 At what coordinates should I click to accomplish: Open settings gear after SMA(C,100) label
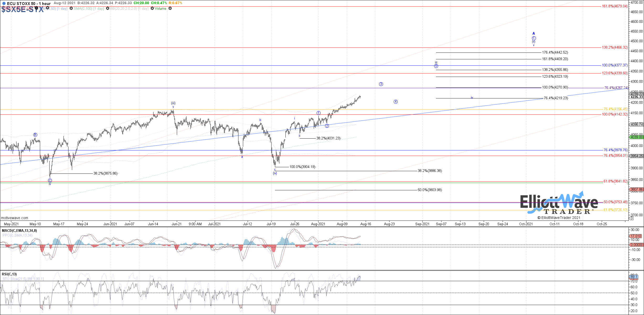tap(108, 8)
